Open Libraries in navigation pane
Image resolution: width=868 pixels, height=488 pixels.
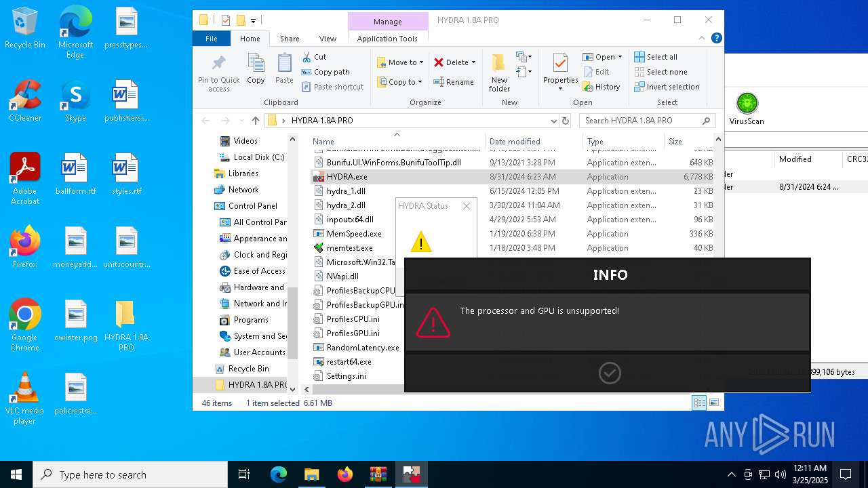point(236,174)
